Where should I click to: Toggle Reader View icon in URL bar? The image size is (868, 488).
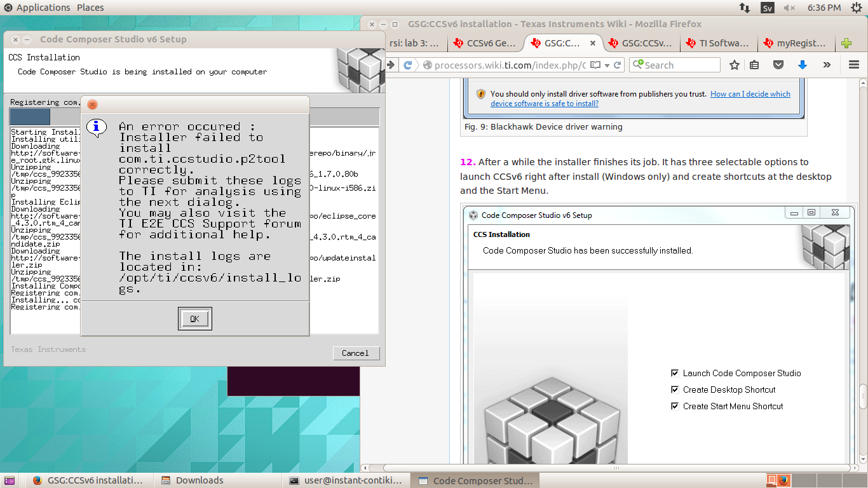tap(595, 65)
